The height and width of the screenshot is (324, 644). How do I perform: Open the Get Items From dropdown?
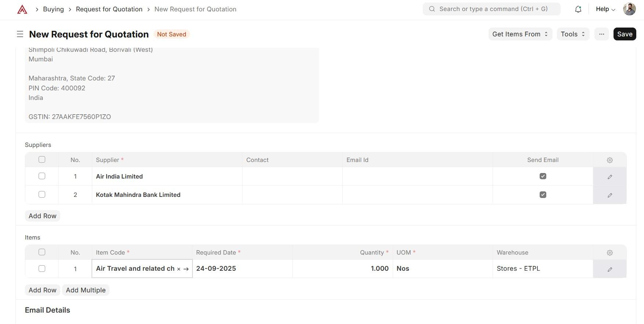520,34
